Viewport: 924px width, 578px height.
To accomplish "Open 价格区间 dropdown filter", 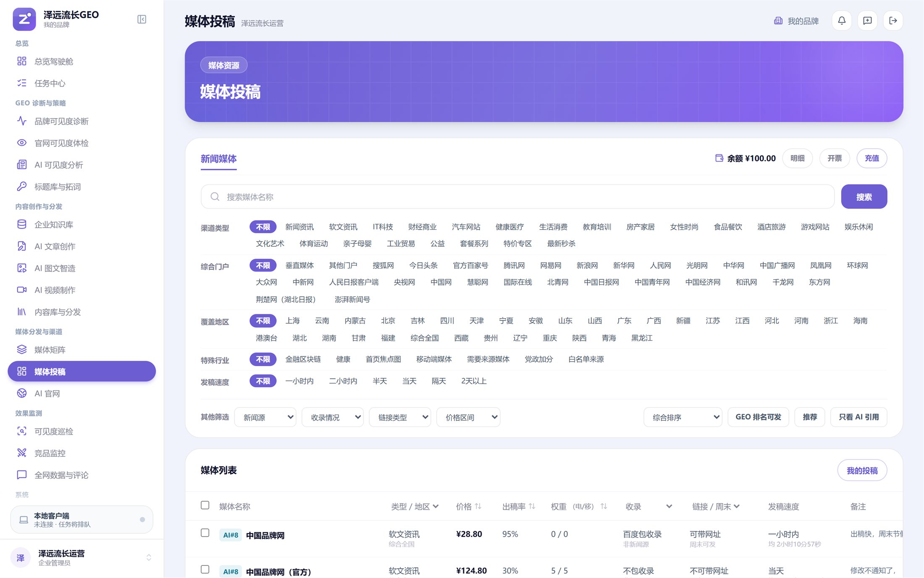I will tap(468, 417).
